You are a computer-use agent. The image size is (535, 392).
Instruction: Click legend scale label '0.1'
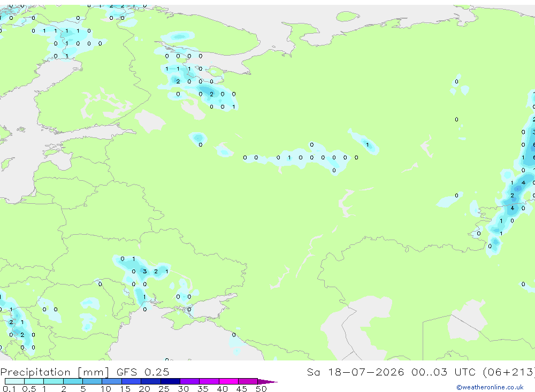(x=10, y=389)
